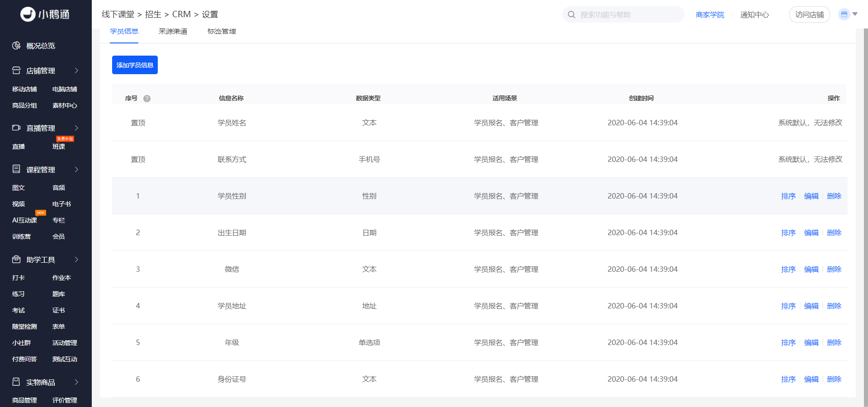This screenshot has width=868, height=407.
Task: Click 排序 for the 年级 row
Action: coord(788,342)
